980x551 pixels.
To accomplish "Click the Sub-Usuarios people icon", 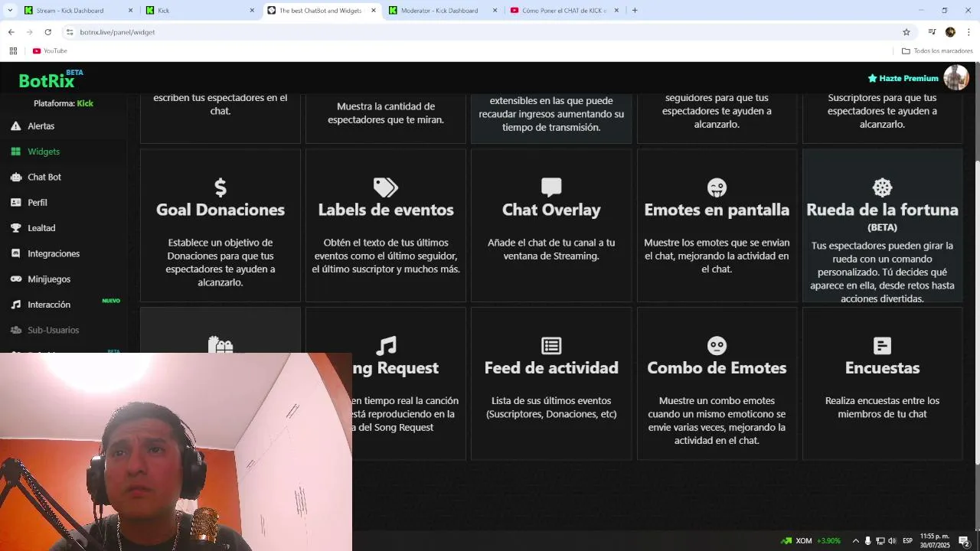I will pyautogui.click(x=15, y=330).
